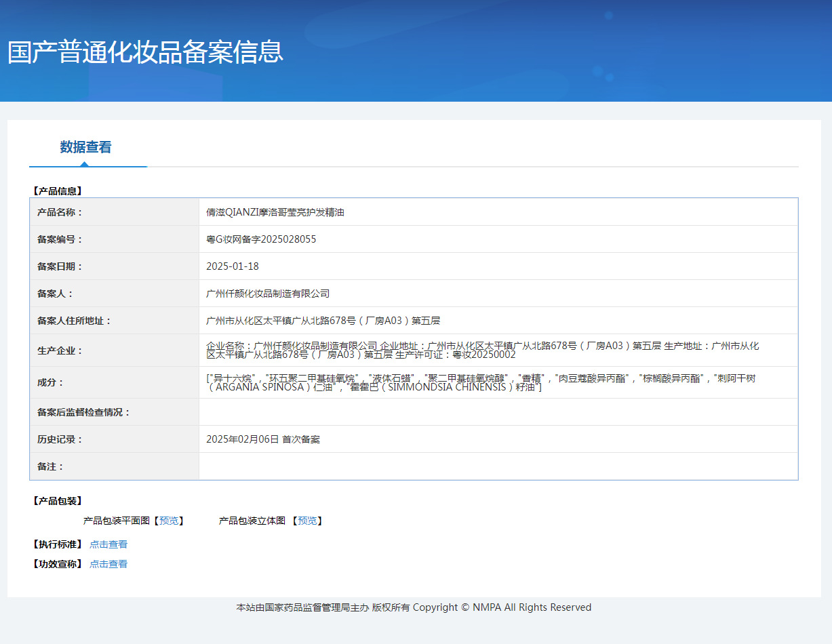The height and width of the screenshot is (644, 832).
Task: Open 点击查看 link beside 功效宣称
Action: (x=108, y=564)
